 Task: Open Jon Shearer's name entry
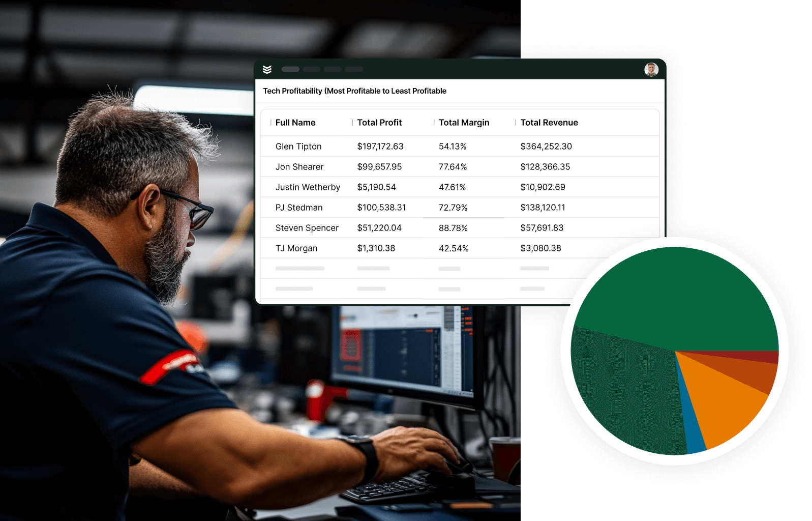coord(299,167)
